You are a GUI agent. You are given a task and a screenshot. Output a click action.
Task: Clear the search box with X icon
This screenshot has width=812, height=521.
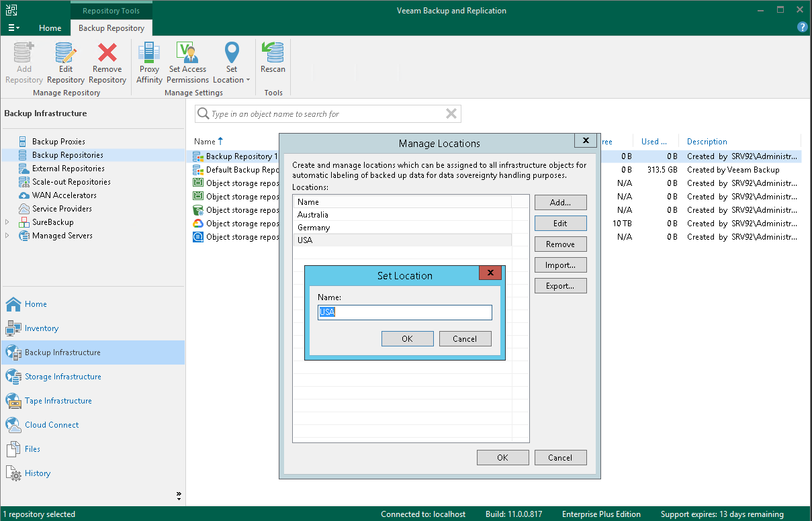coord(451,114)
